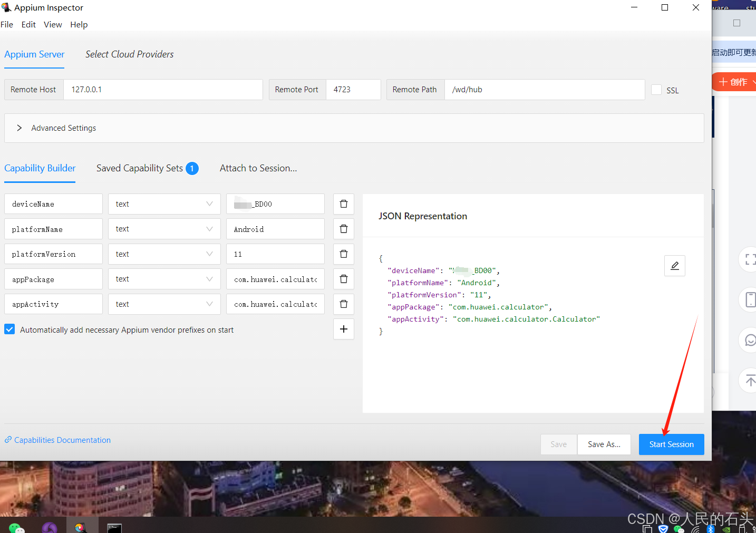Open the View menu
Viewport: 756px width, 533px height.
point(53,25)
